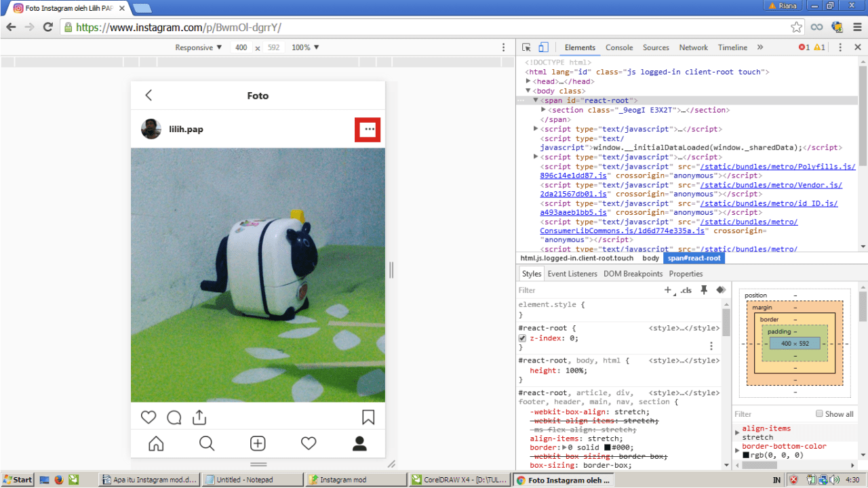
Task: Open the #000 border color swatch
Action: click(608, 447)
